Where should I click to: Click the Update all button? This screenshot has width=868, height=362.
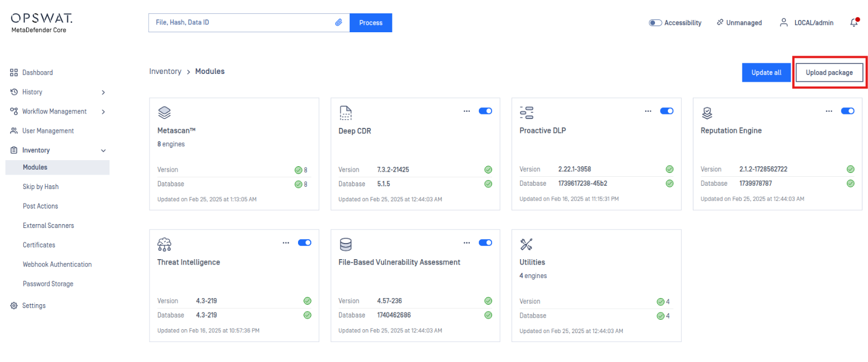tap(766, 72)
